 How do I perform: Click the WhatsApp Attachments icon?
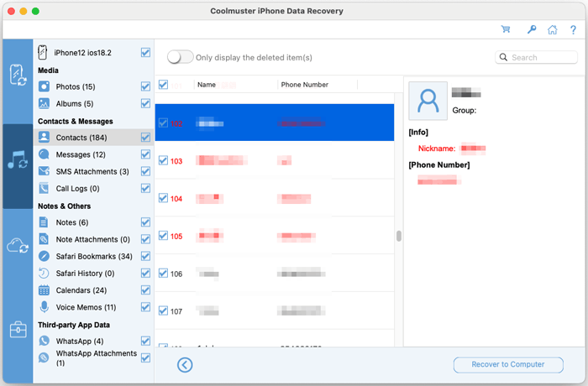(44, 358)
